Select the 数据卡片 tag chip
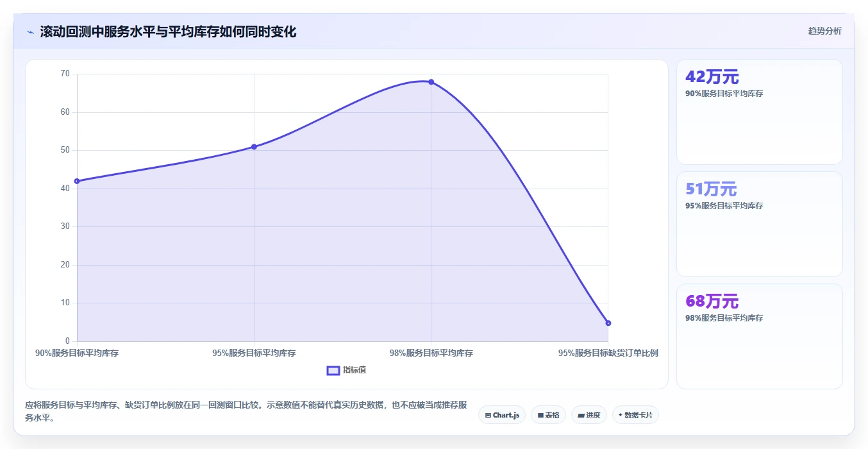The image size is (868, 449). point(635,415)
